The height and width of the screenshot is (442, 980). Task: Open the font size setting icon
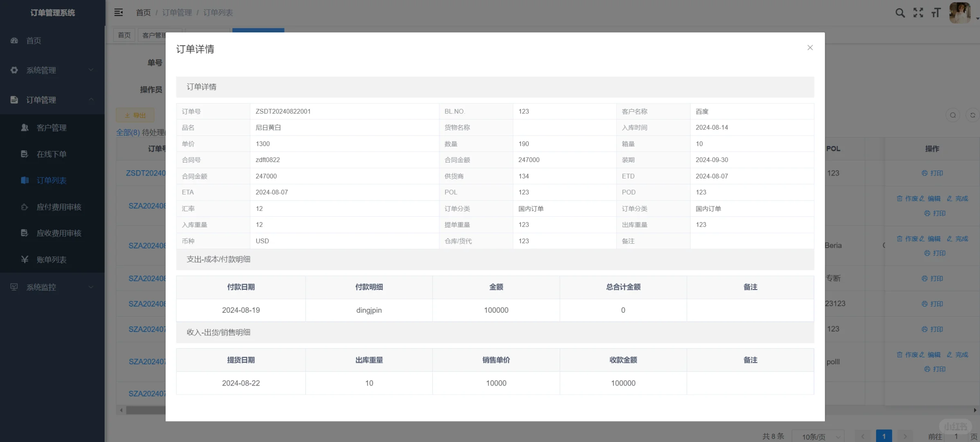coord(936,13)
